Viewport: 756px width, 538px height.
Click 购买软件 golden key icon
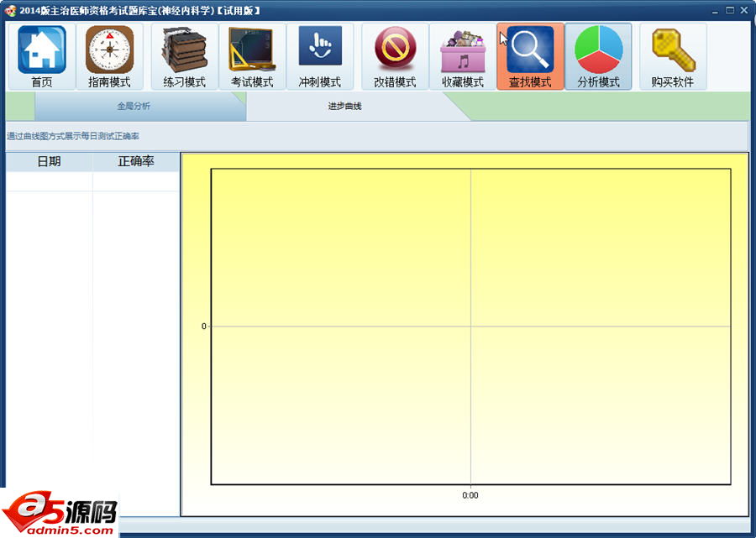(x=673, y=56)
